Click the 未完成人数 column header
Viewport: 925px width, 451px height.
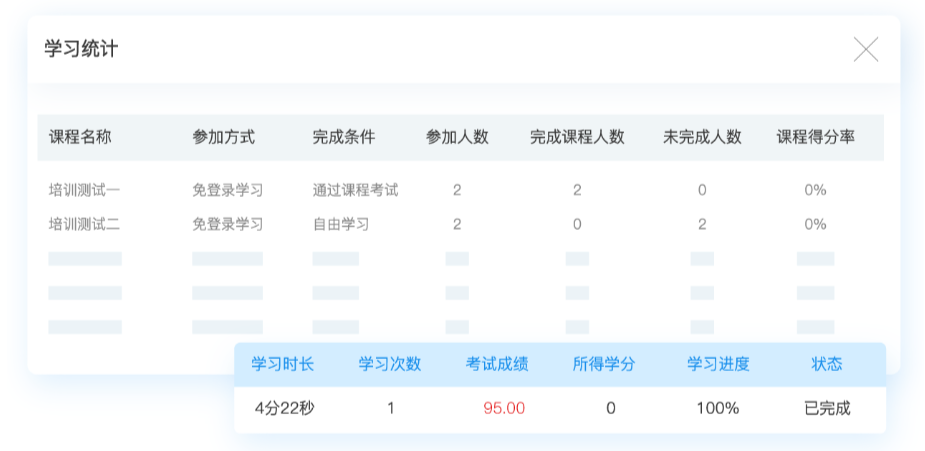click(702, 138)
